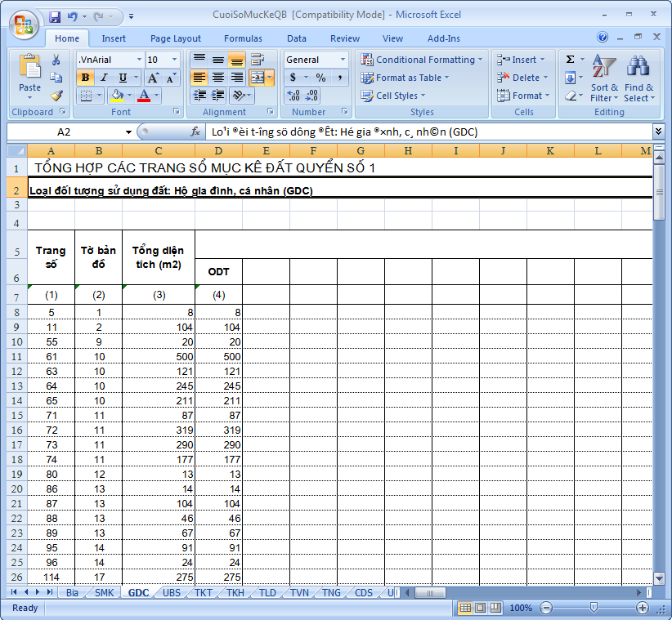Apply percent style to cell
The height and width of the screenshot is (620, 672).
click(320, 78)
